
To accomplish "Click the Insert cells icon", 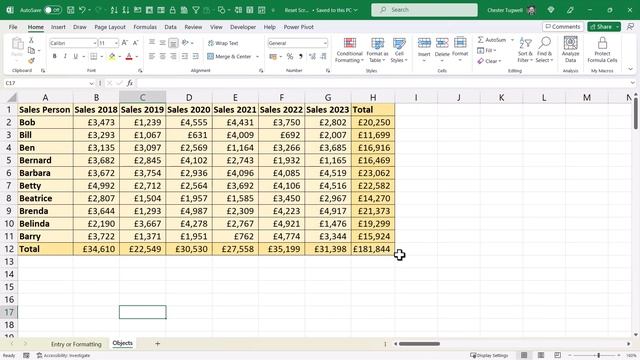I will click(424, 43).
